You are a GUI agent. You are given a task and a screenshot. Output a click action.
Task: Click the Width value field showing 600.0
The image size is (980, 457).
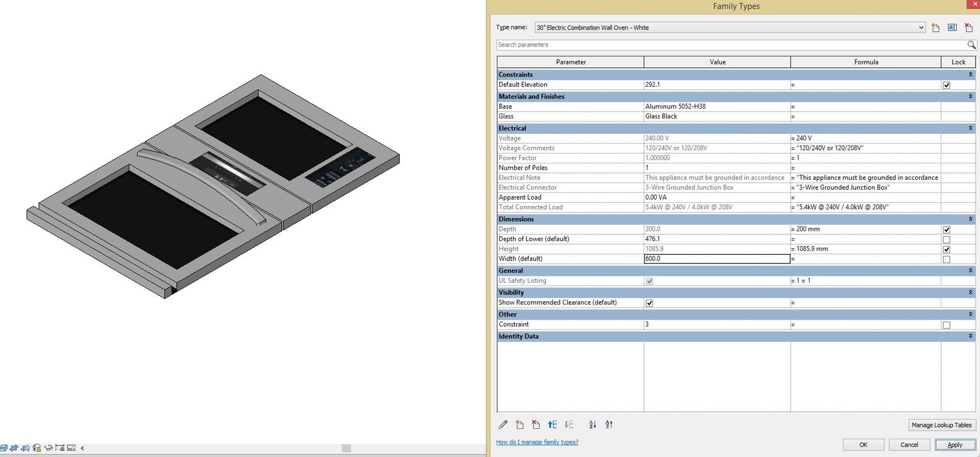coord(717,259)
